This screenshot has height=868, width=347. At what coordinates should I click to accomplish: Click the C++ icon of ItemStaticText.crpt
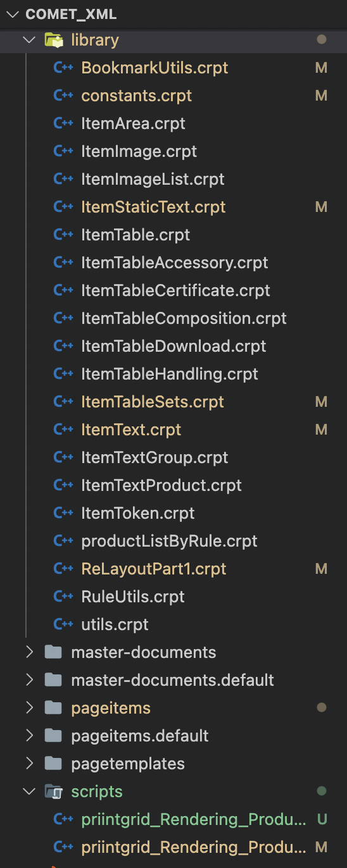point(63,207)
